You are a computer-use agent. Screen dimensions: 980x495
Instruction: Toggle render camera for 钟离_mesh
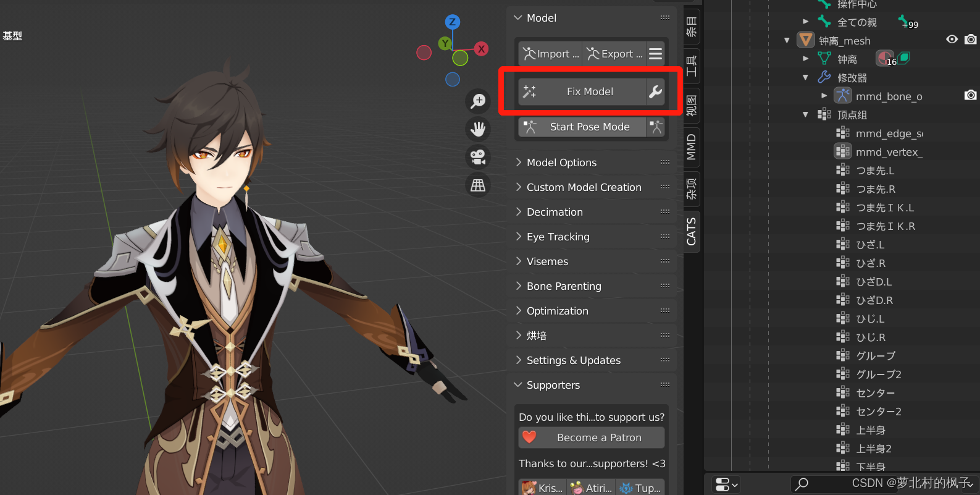pos(971,40)
